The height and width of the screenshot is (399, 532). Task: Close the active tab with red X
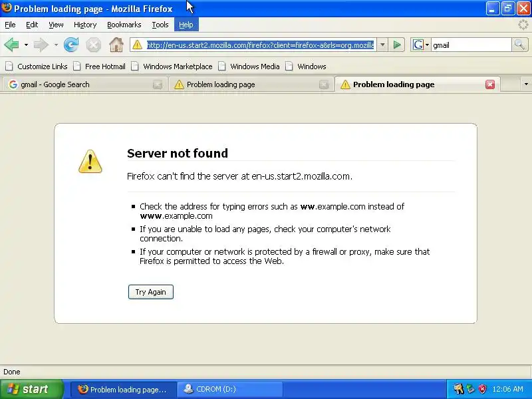(x=490, y=84)
